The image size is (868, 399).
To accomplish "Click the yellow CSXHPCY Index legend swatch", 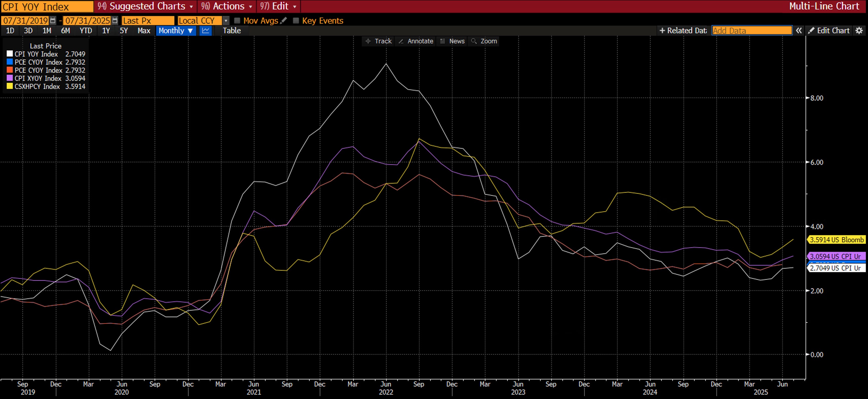I will (x=10, y=86).
